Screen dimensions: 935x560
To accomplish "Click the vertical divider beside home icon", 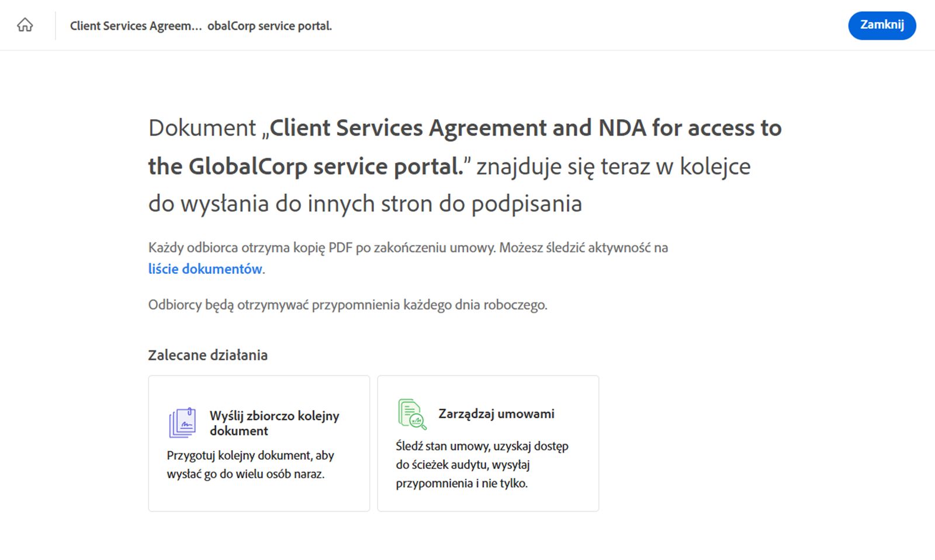I will [x=56, y=26].
